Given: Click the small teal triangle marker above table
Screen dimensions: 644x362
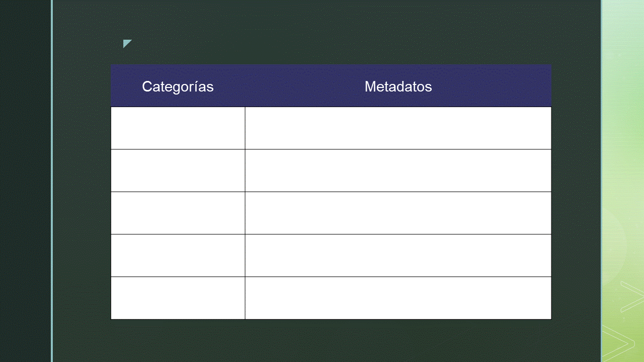Looking at the screenshot, I should click(x=126, y=43).
